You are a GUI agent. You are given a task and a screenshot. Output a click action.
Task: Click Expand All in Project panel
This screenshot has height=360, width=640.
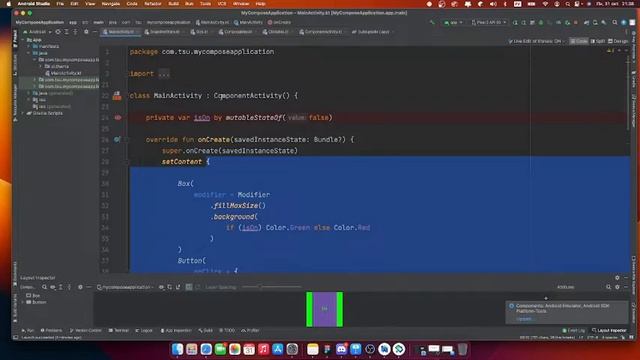click(x=67, y=31)
